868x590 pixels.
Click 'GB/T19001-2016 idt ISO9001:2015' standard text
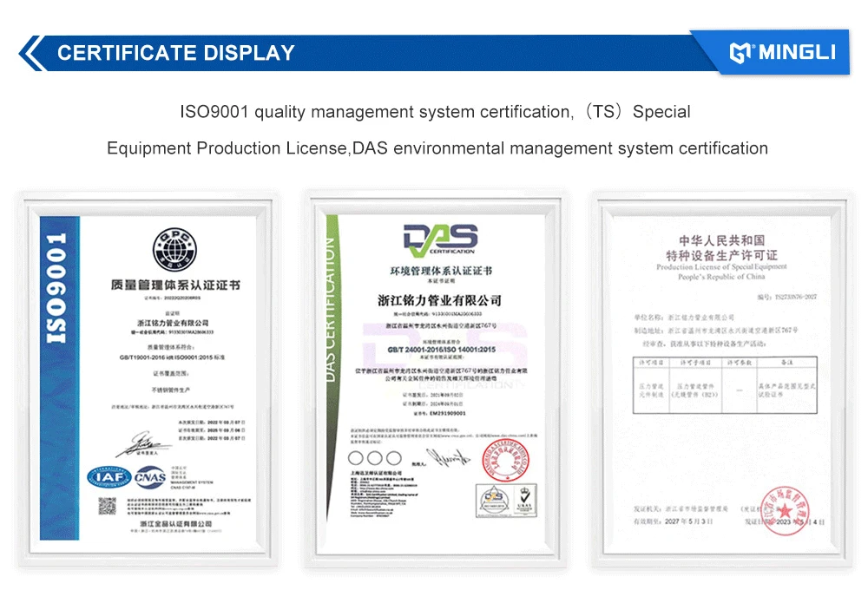[172, 357]
